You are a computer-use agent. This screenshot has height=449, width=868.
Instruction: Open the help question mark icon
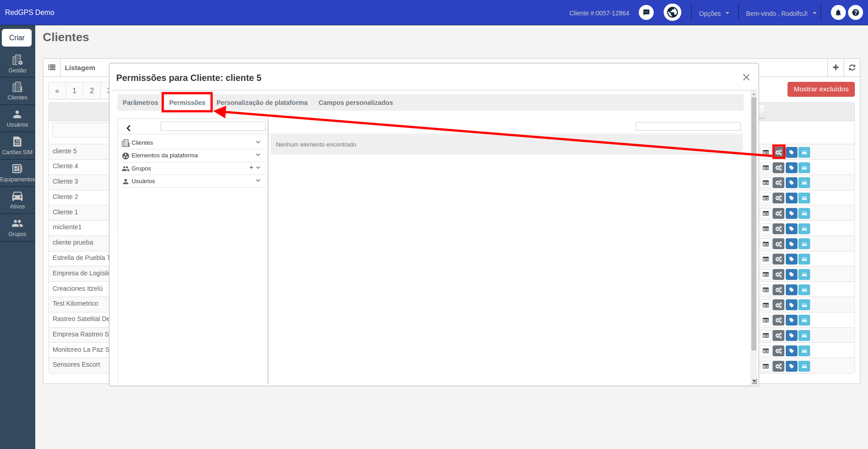click(855, 13)
